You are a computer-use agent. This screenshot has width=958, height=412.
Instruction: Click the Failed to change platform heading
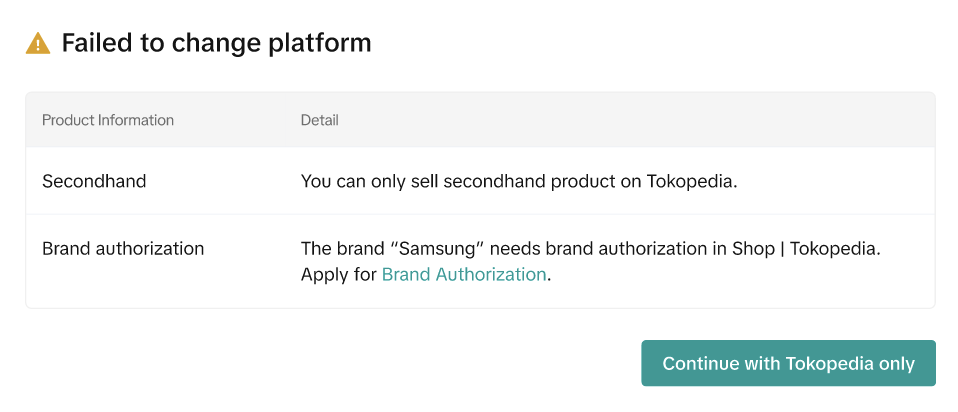(216, 43)
